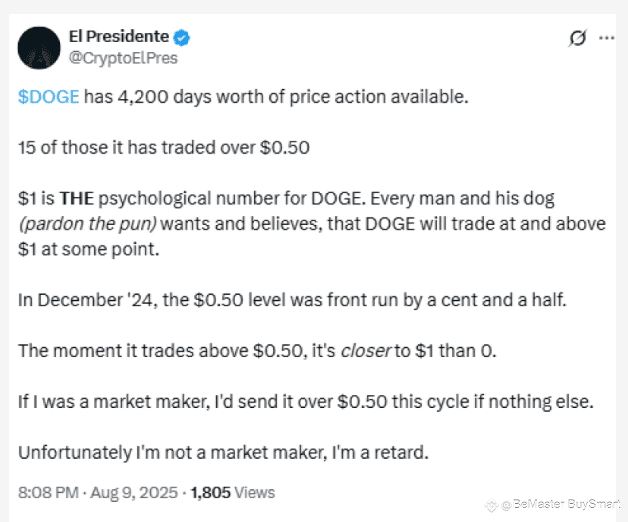Click the final line starting with Unfortunately

pyautogui.click(x=223, y=453)
